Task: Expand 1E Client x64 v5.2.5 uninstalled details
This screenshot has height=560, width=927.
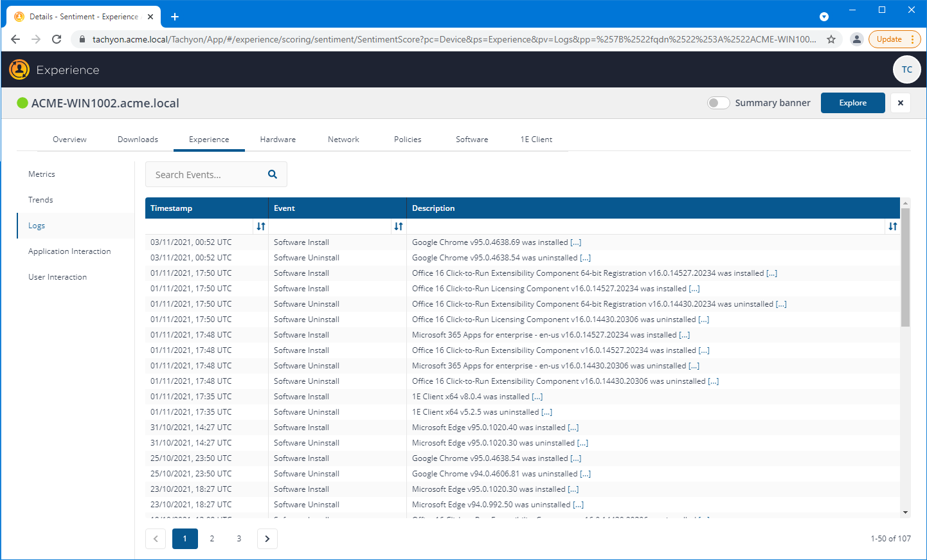Action: click(547, 412)
